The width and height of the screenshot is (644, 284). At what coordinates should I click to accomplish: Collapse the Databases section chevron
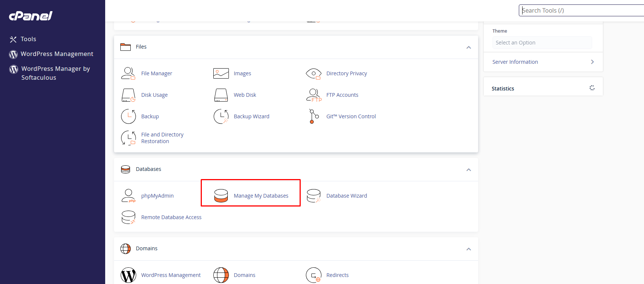pos(468,170)
